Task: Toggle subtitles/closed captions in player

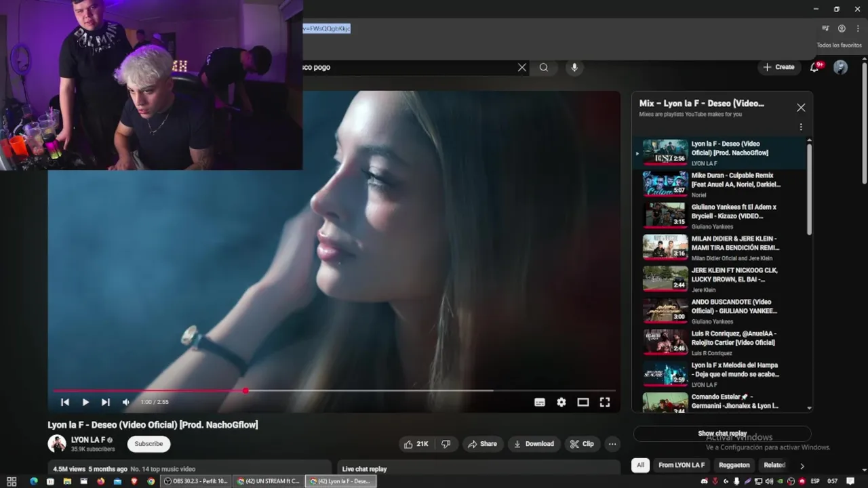Action: [540, 402]
